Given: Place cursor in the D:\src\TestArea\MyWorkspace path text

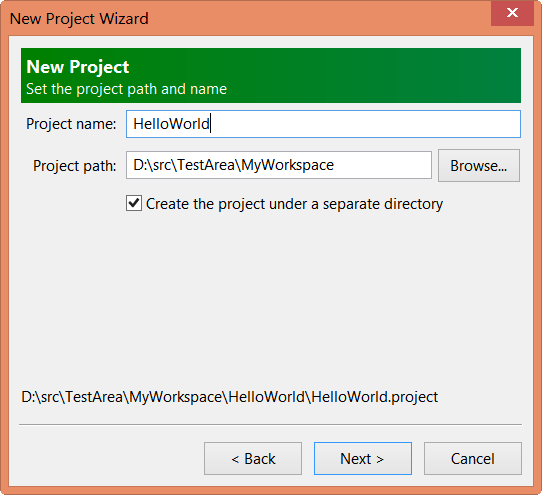Looking at the screenshot, I should tap(234, 165).
